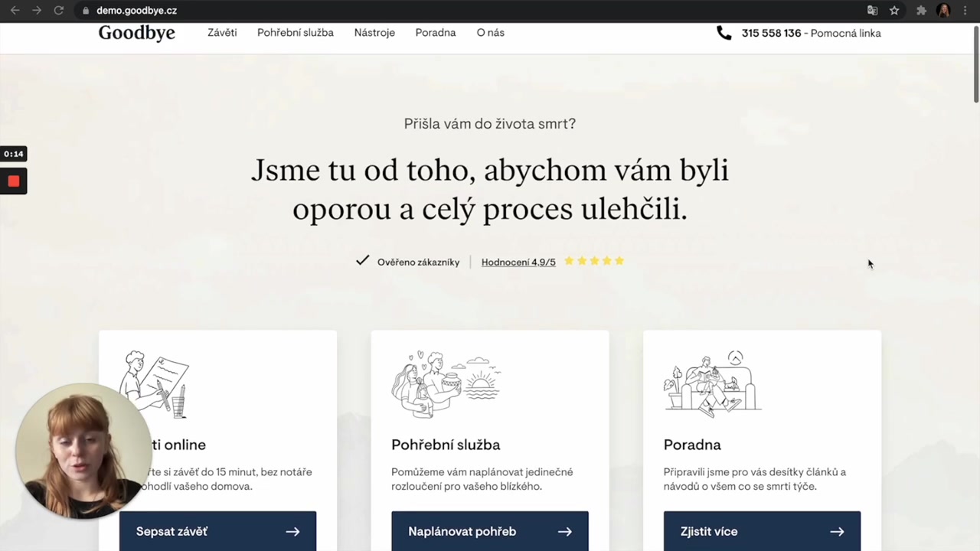This screenshot has height=551, width=980.
Task: Click the browser back arrow
Action: 15,11
